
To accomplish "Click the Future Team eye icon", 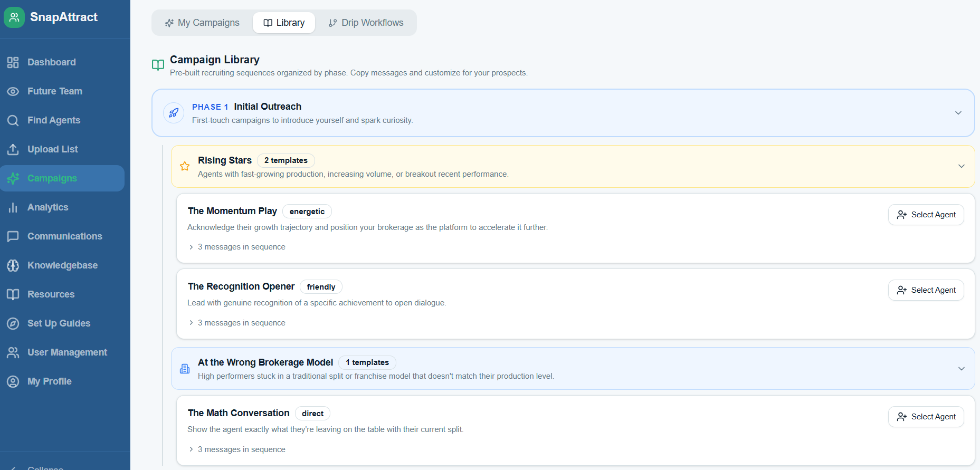I will pyautogui.click(x=13, y=91).
